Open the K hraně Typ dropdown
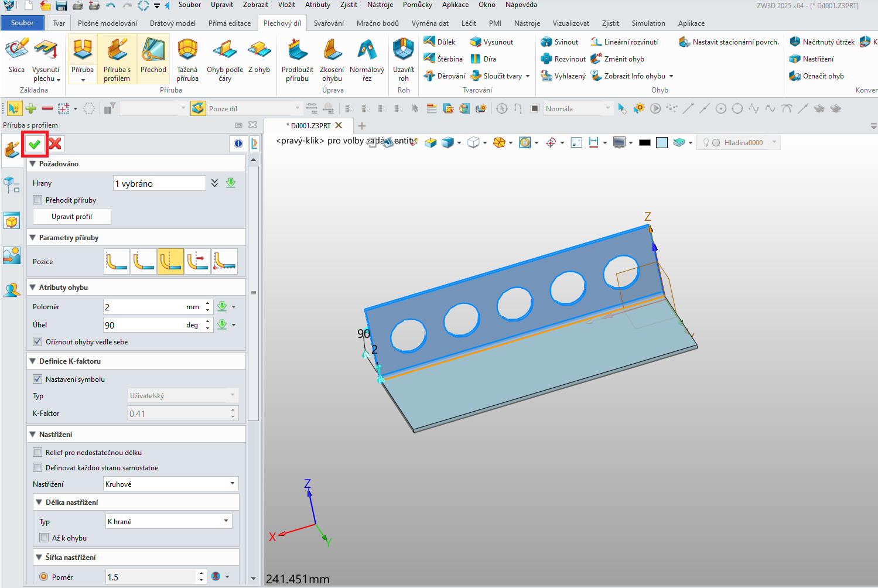The width and height of the screenshot is (878, 588). point(169,521)
